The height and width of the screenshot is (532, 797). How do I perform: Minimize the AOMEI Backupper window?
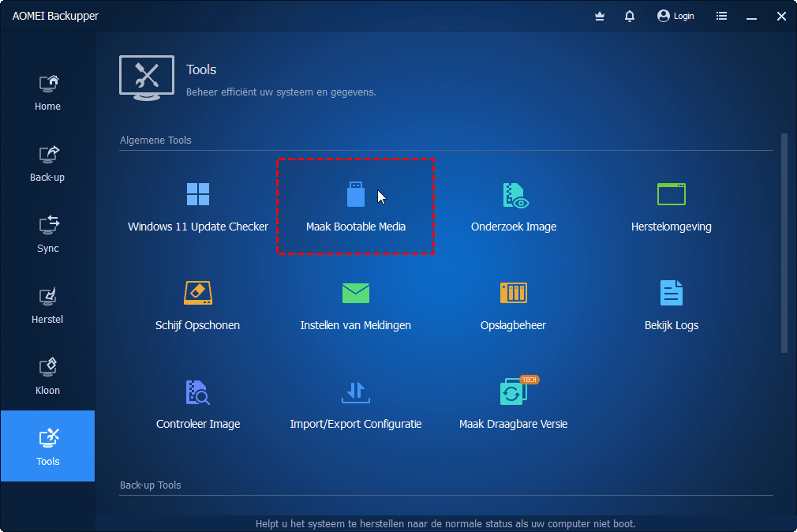[x=751, y=17]
